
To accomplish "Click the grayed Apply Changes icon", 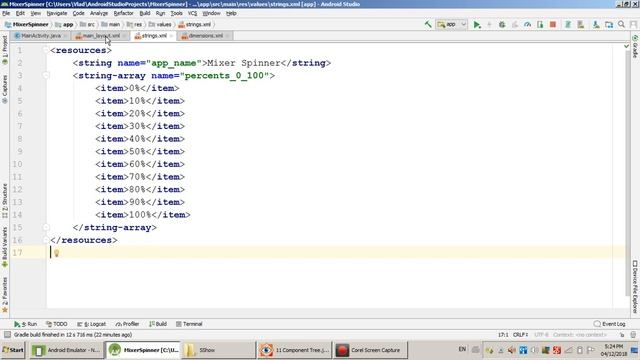I will (489, 24).
